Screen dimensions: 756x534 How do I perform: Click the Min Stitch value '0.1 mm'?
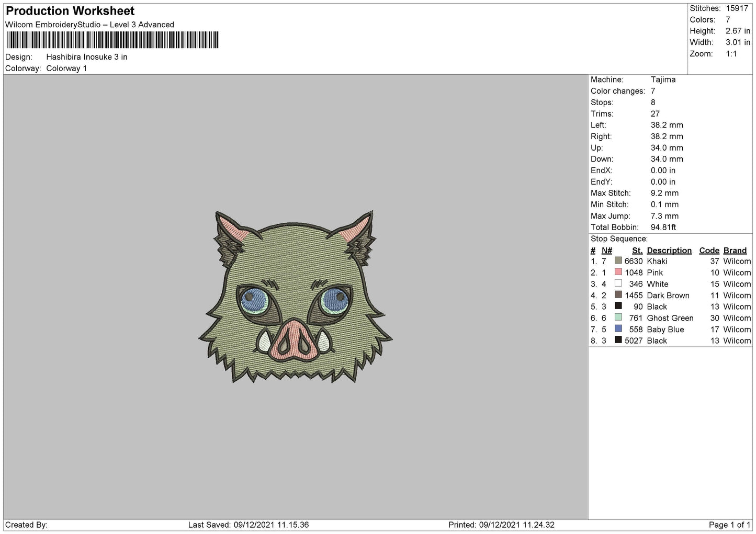click(664, 204)
